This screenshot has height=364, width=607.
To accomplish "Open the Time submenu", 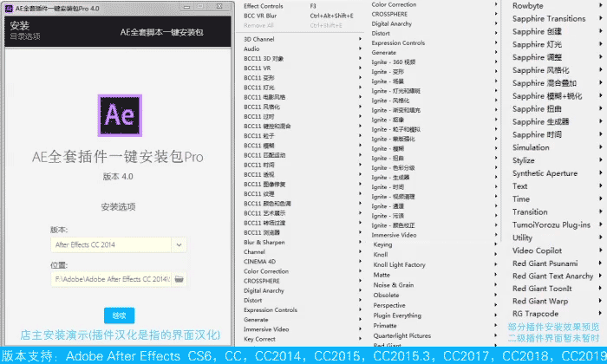I will coord(520,198).
